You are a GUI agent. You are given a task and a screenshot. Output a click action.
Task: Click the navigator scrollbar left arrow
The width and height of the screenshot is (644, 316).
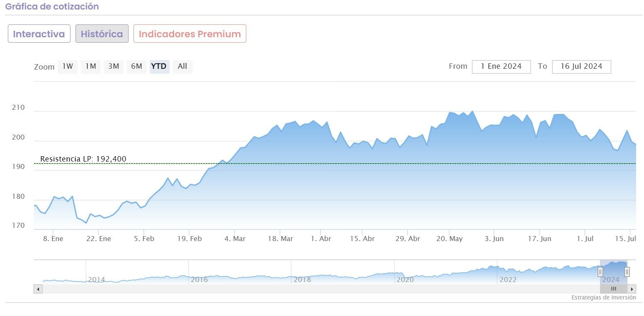pos(38,289)
